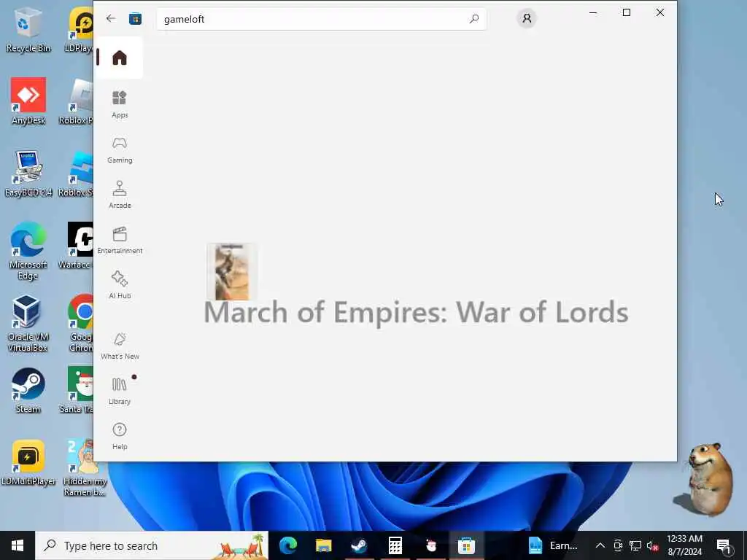Select Oracle VM VirtualBox desktop shortcut
The image size is (747, 560).
click(27, 323)
